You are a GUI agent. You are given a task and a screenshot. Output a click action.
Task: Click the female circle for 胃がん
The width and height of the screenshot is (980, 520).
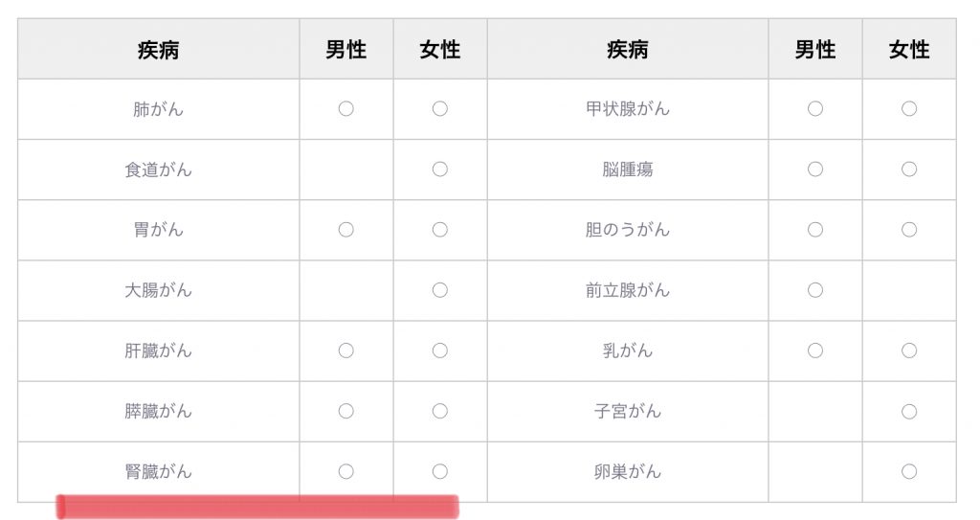pyautogui.click(x=440, y=230)
